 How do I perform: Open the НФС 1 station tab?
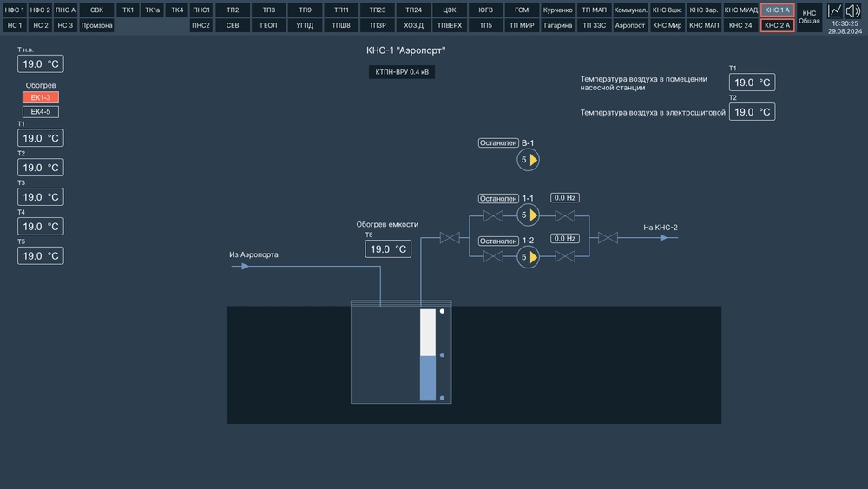(15, 10)
